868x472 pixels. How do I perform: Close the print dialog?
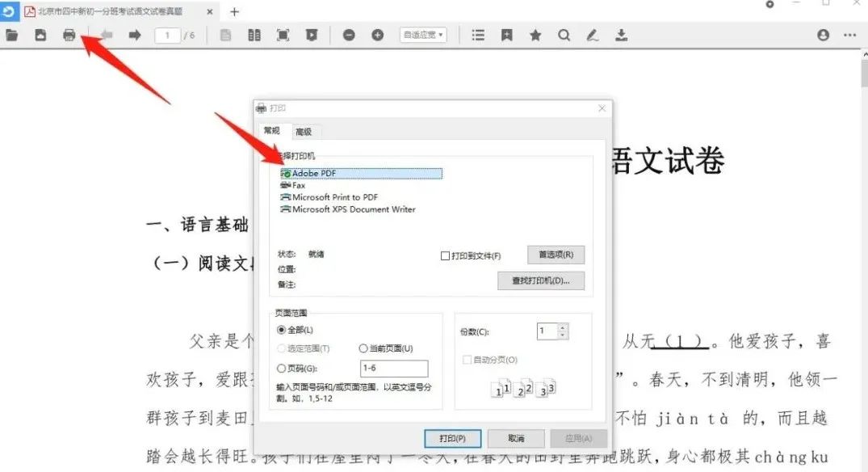point(602,108)
